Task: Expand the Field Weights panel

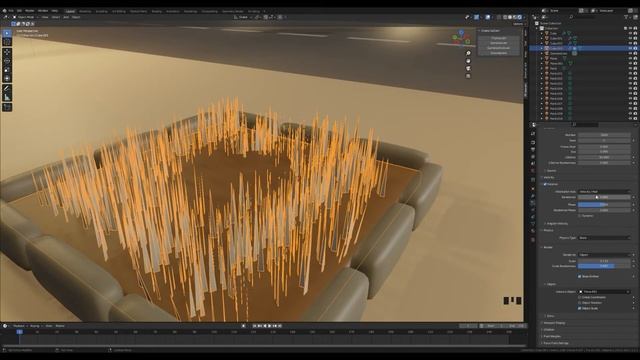Action: [551, 336]
